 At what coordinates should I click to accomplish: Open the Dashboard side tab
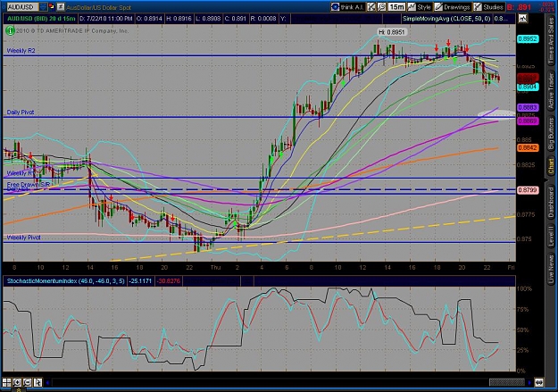coord(551,203)
